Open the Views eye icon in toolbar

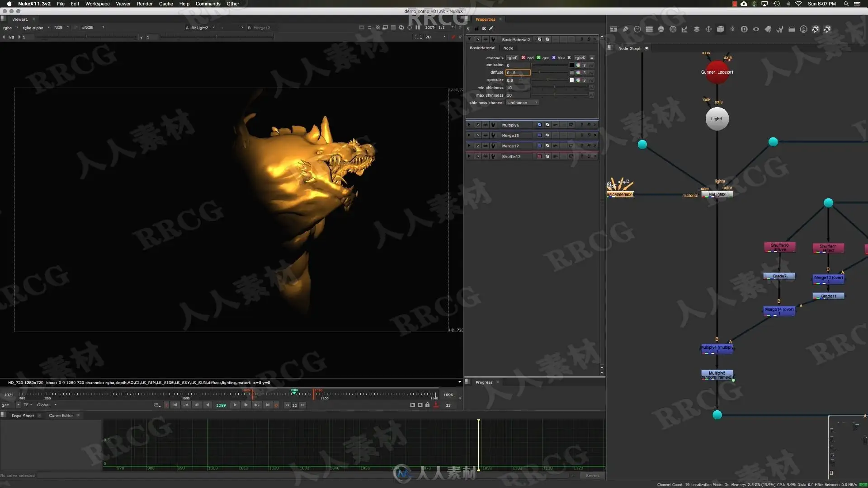(x=756, y=29)
